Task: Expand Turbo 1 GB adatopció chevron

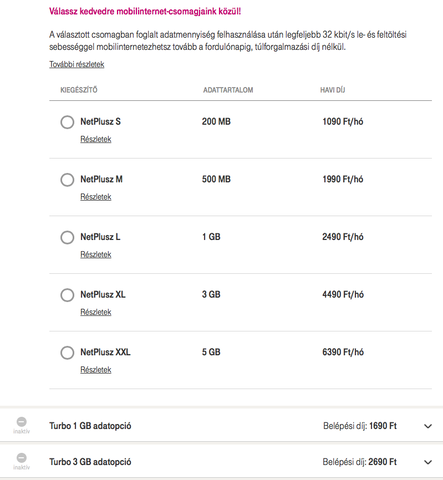Action: pyautogui.click(x=428, y=426)
